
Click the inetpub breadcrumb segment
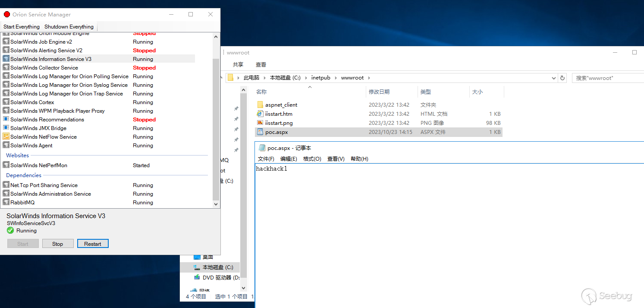[x=320, y=78]
